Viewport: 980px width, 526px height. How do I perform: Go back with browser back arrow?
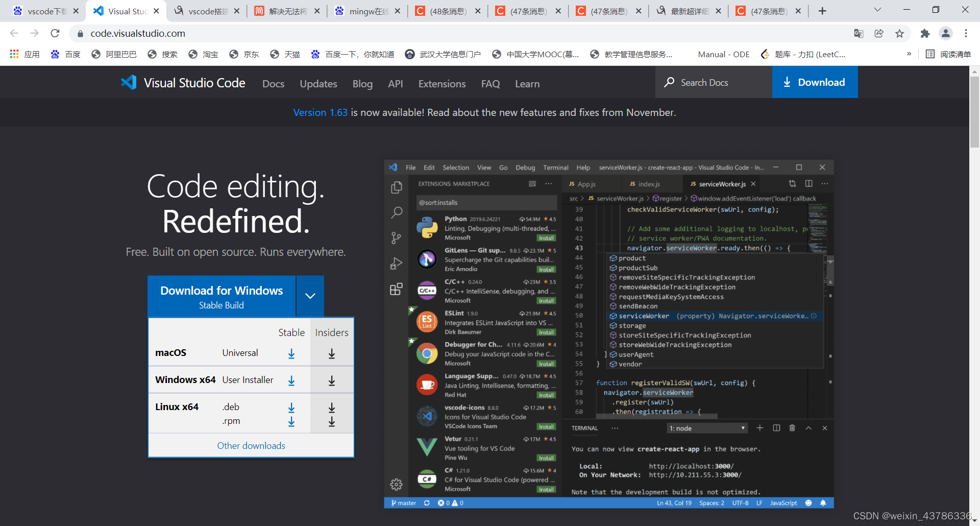[14, 33]
